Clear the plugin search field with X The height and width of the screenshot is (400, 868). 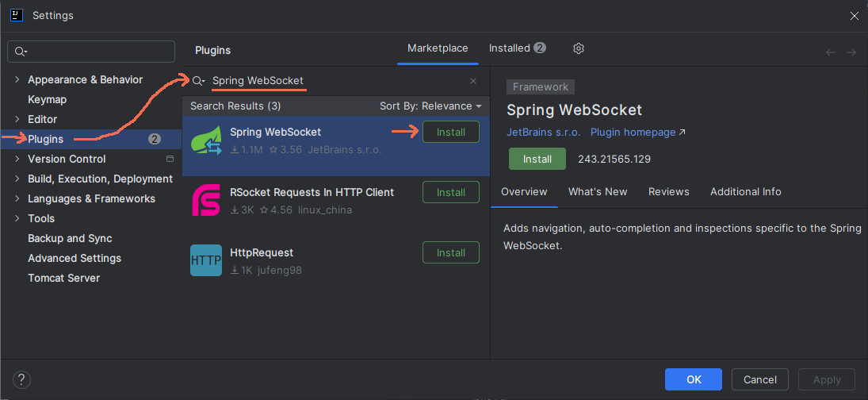pyautogui.click(x=473, y=81)
